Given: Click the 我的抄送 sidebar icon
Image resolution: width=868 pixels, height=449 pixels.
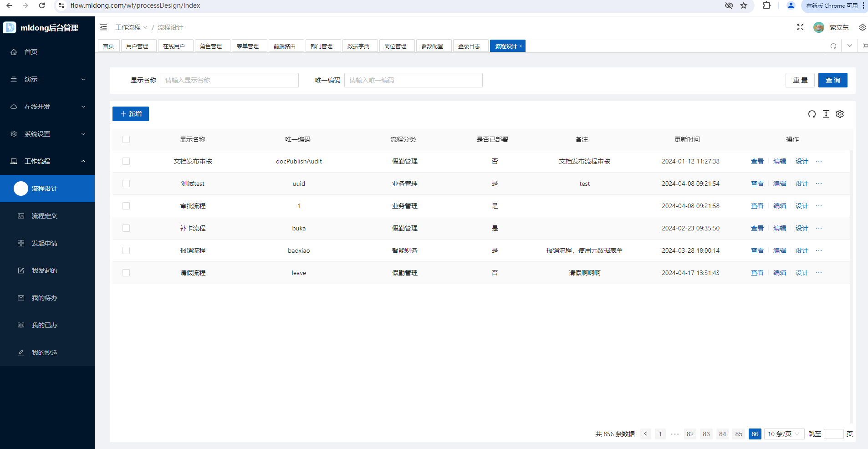Looking at the screenshot, I should 21,352.
